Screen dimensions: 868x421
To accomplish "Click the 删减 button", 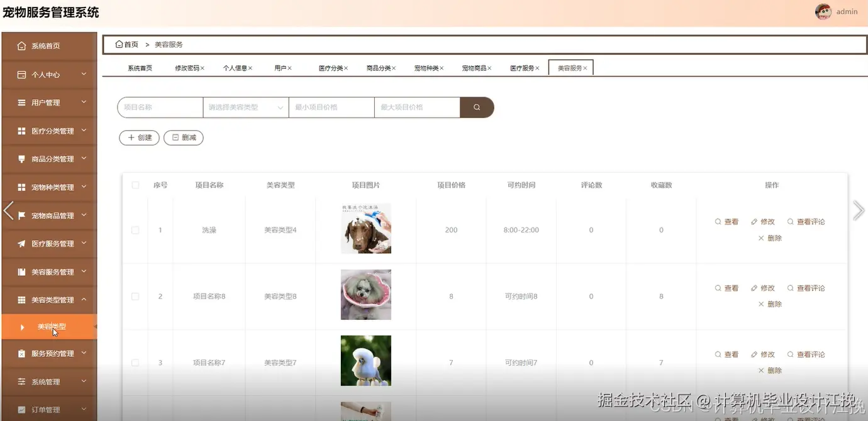I will [x=184, y=138].
